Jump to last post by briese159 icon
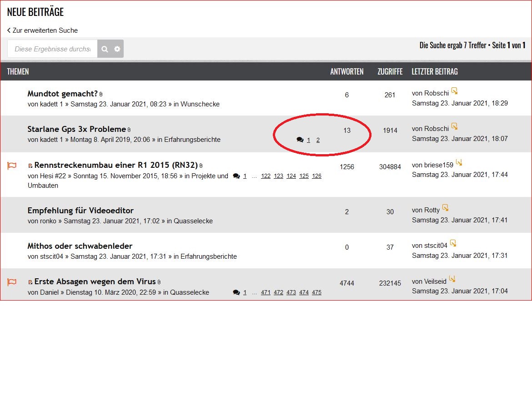Image resolution: width=532 pixels, height=412 pixels. [x=459, y=163]
